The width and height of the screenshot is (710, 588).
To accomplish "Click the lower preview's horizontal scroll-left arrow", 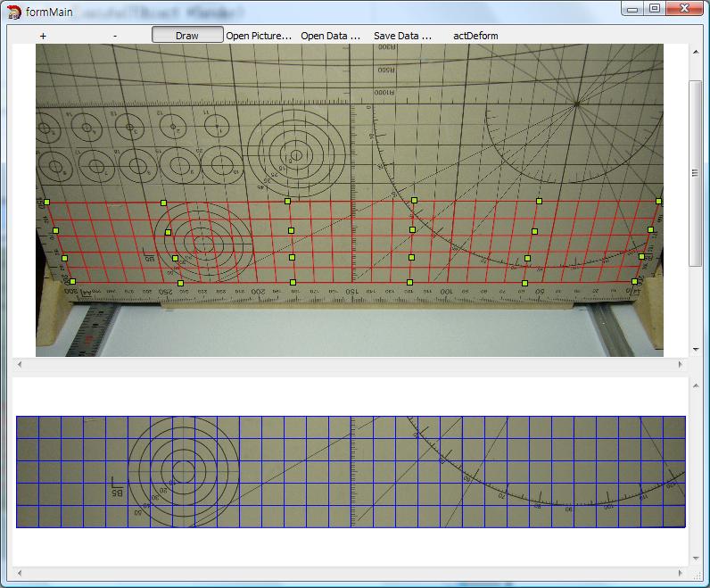I will point(17,572).
